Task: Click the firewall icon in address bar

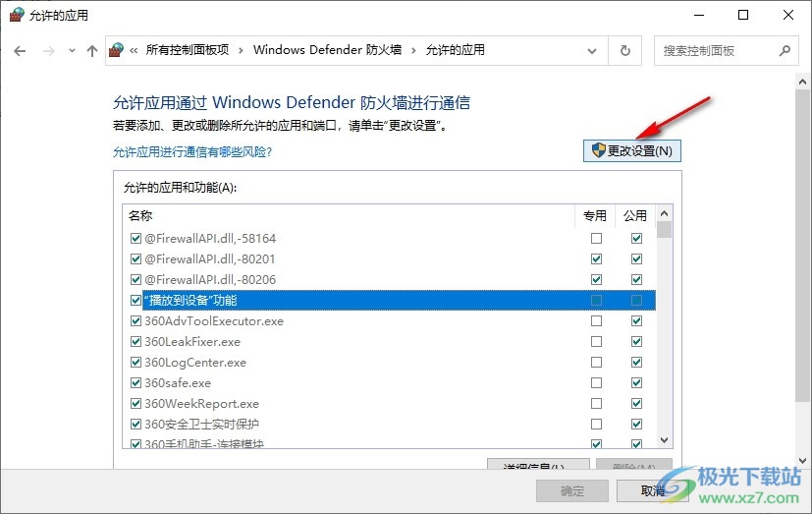Action: 117,50
